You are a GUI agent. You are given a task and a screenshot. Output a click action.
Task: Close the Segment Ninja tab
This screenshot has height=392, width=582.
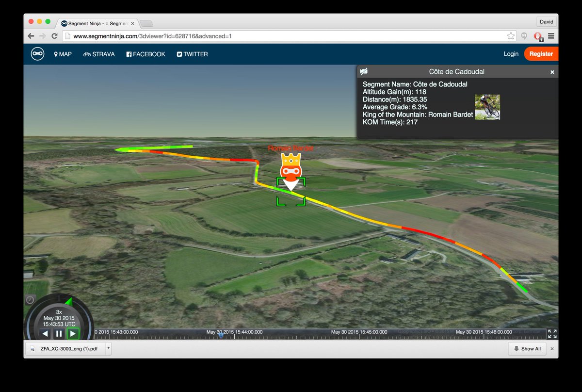(x=132, y=23)
